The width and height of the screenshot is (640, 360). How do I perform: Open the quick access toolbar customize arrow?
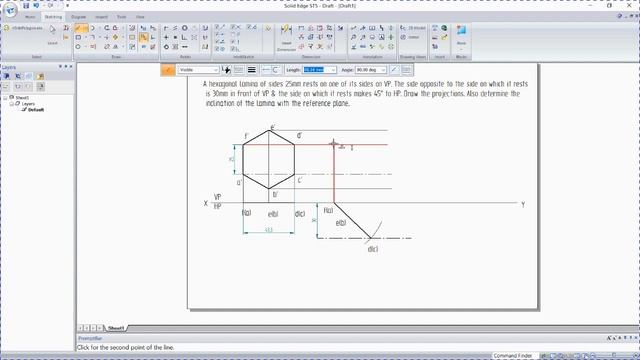click(67, 6)
